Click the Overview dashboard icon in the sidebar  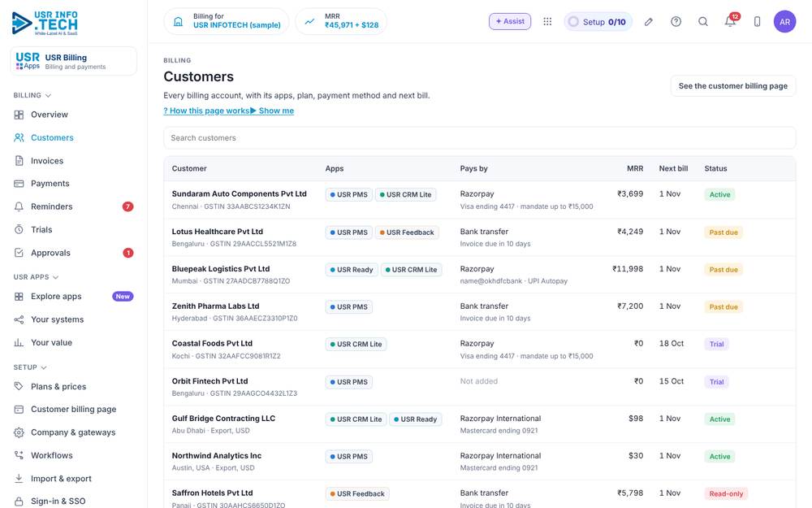(19, 115)
